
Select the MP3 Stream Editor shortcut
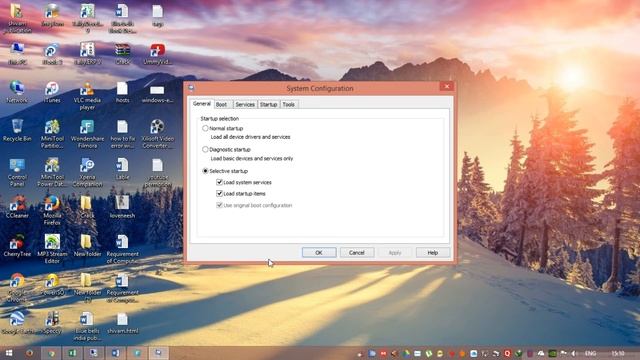click(52, 249)
